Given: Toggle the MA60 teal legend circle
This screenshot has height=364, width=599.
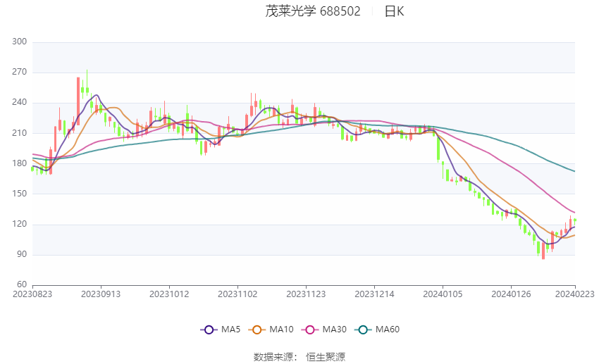Looking at the screenshot, I should pos(363,330).
